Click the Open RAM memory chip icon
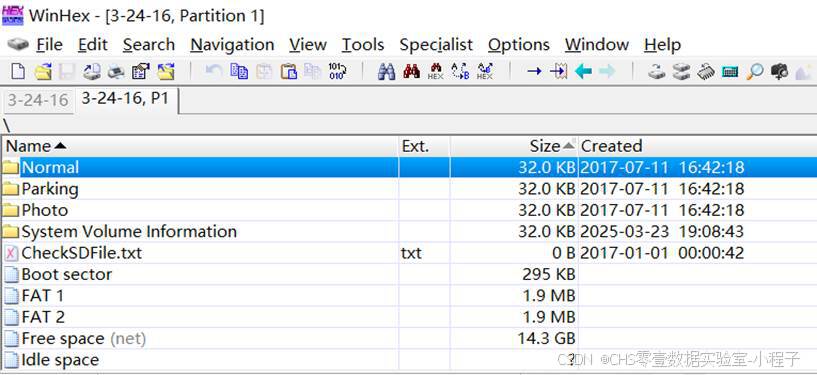817x375 pixels. click(x=705, y=71)
